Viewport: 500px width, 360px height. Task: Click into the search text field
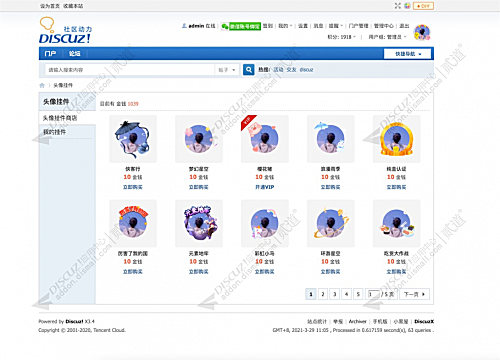[x=130, y=70]
